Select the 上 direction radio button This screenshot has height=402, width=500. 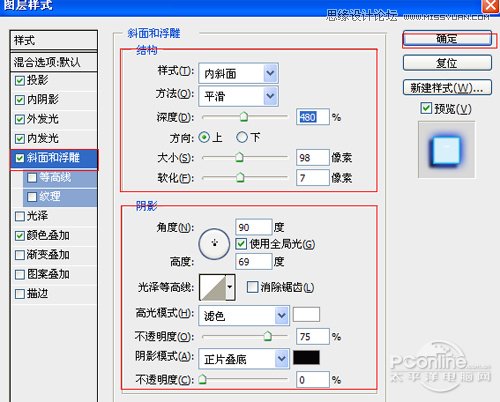[204, 137]
